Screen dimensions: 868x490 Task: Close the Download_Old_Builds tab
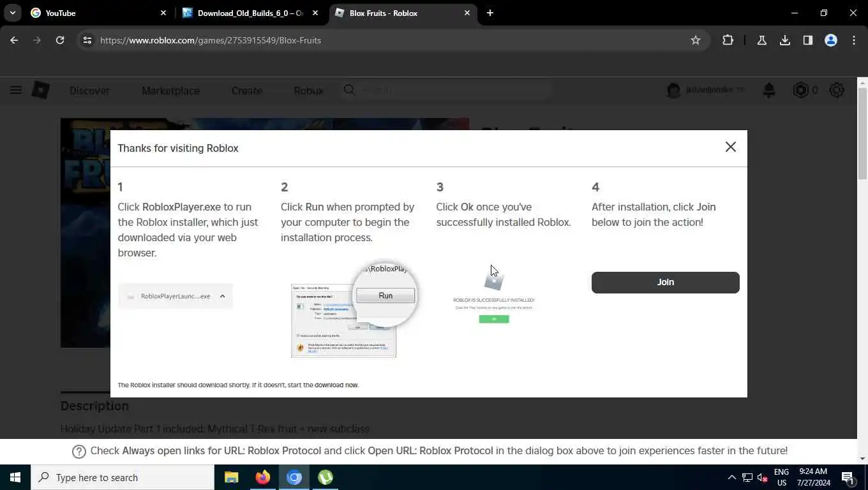tap(316, 13)
